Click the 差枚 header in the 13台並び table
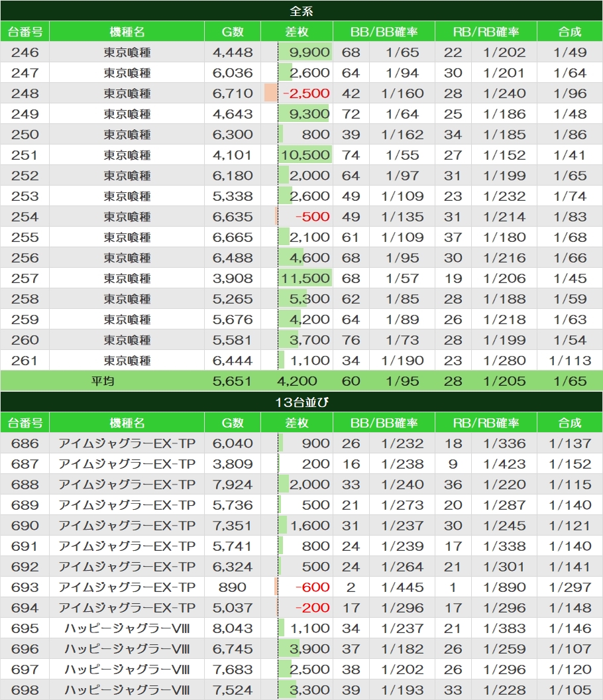Image resolution: width=603 pixels, height=700 pixels. pos(297,423)
